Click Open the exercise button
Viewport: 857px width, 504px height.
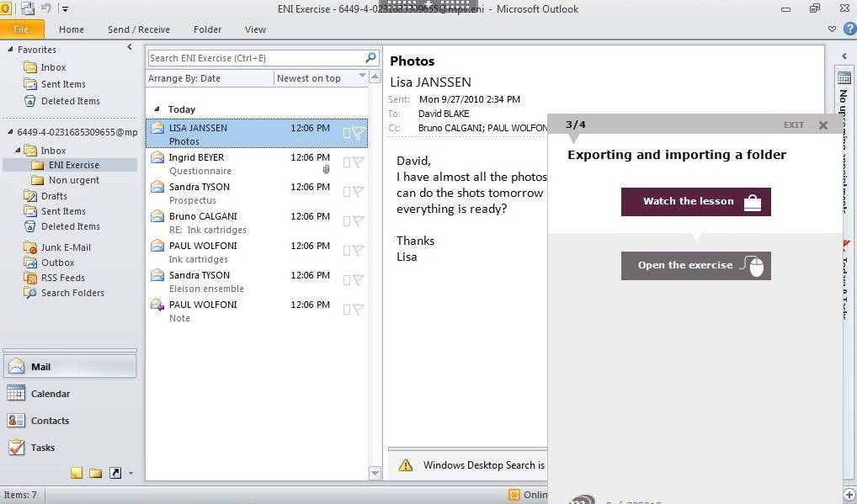695,266
